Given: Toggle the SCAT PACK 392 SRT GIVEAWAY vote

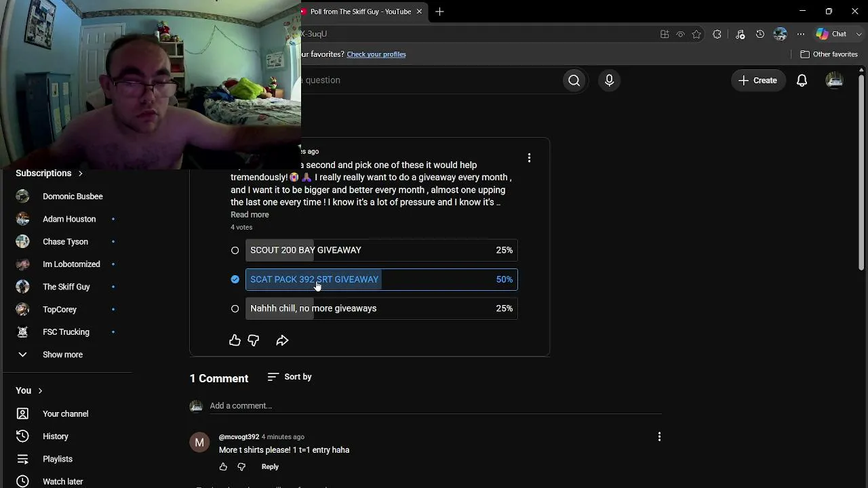Looking at the screenshot, I should (235, 279).
